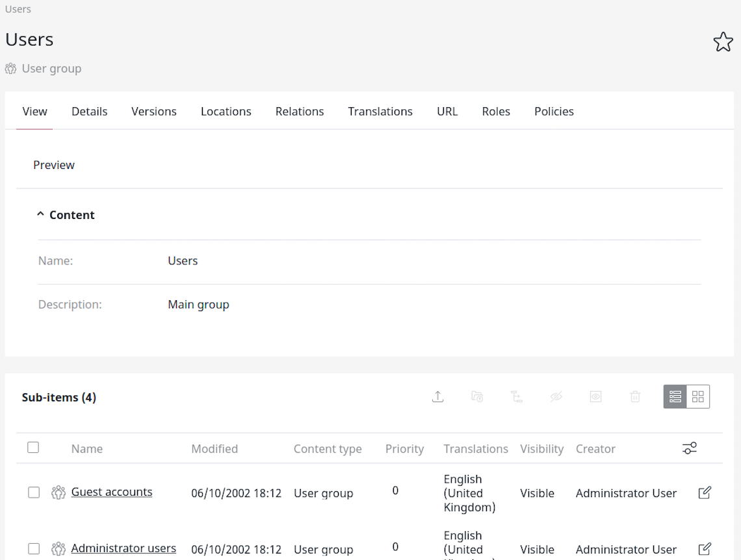Click the Main group description value
The width and height of the screenshot is (741, 560).
(x=198, y=305)
